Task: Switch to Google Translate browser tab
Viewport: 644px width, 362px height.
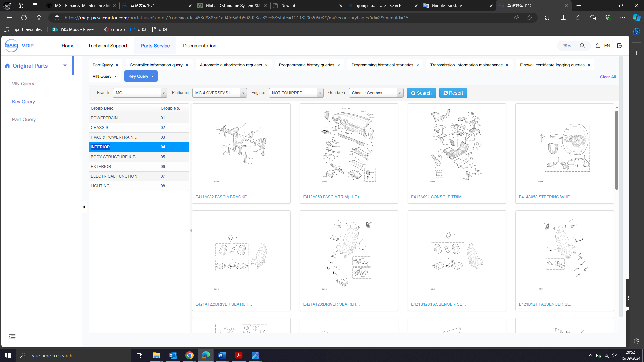Action: (x=459, y=6)
